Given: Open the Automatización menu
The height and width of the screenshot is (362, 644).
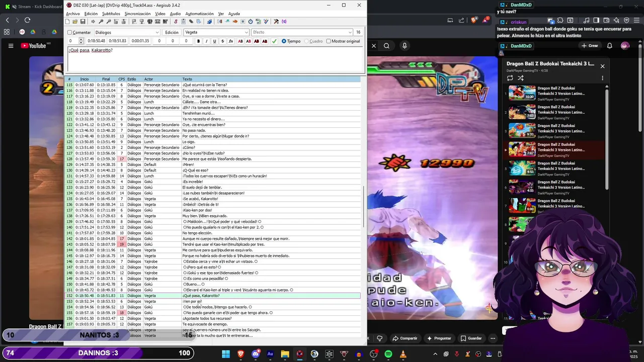Looking at the screenshot, I should pyautogui.click(x=199, y=14).
